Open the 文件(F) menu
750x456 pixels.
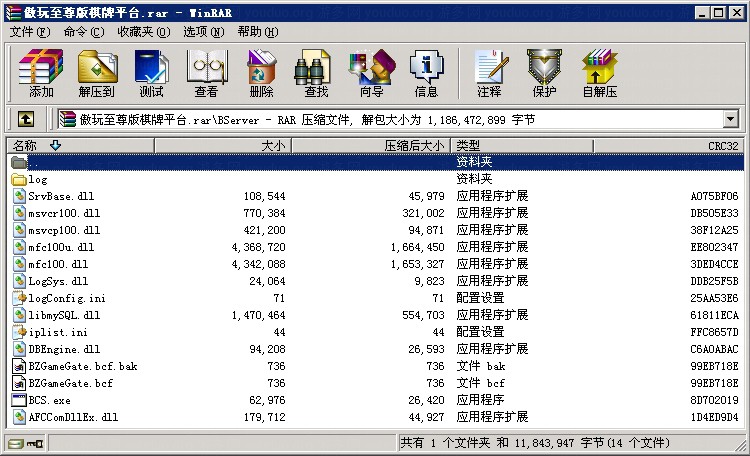tap(30, 32)
